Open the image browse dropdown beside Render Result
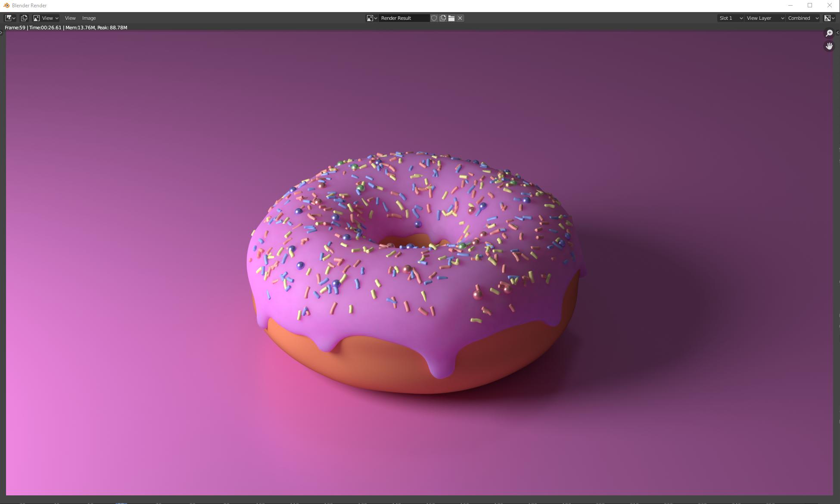Viewport: 840px width, 504px height. tap(372, 18)
